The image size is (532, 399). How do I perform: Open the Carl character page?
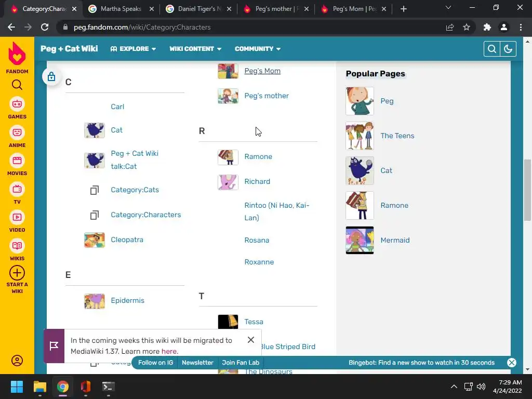[x=117, y=107]
